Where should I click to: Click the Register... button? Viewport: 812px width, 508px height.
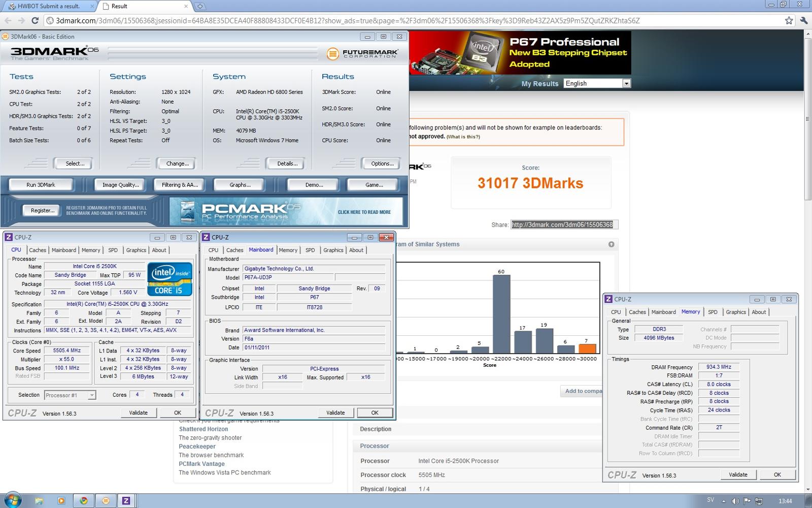(x=43, y=210)
